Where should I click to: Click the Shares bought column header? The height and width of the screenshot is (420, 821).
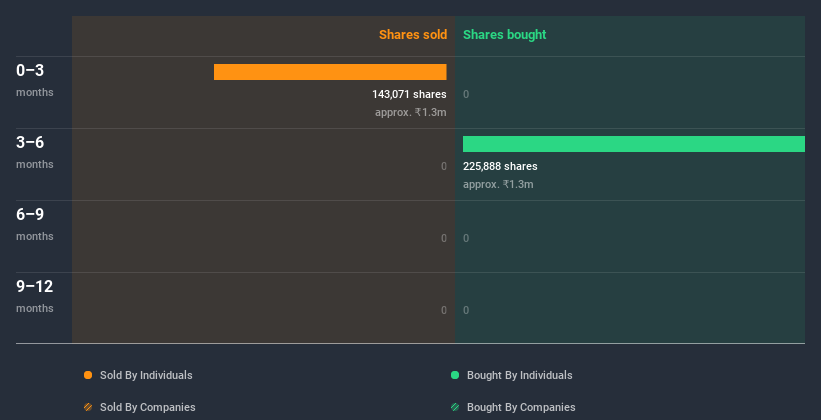tap(505, 35)
